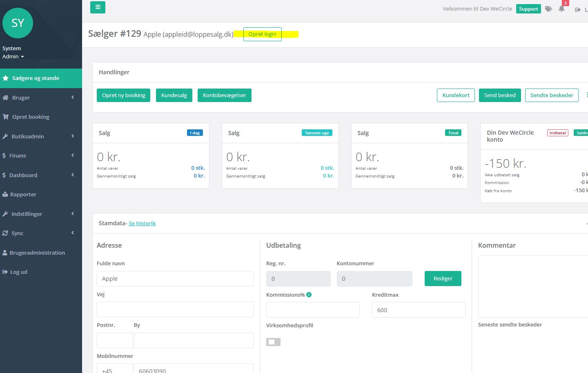
Task: Expand the Indstillinger submenu chevron
Action: click(73, 213)
